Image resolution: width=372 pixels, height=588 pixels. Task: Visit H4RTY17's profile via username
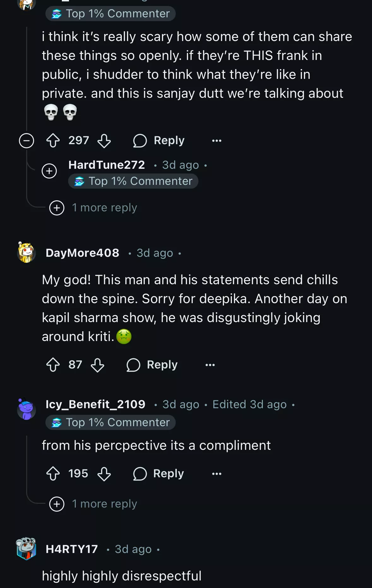point(72,549)
